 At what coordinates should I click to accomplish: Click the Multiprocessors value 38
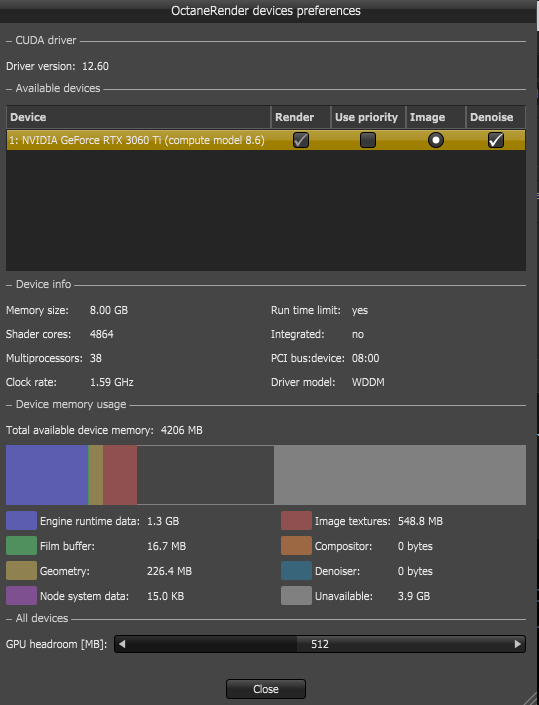click(x=96, y=358)
